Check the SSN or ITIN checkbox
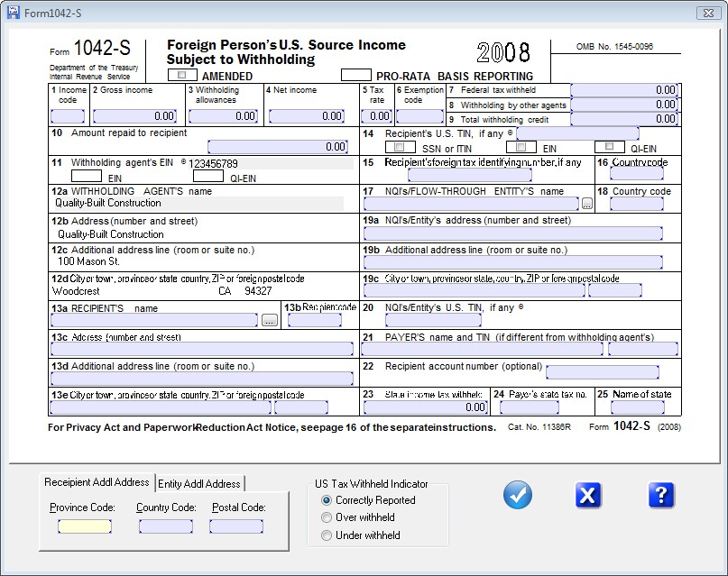Viewport: 728px width, 576px height. pyautogui.click(x=400, y=148)
